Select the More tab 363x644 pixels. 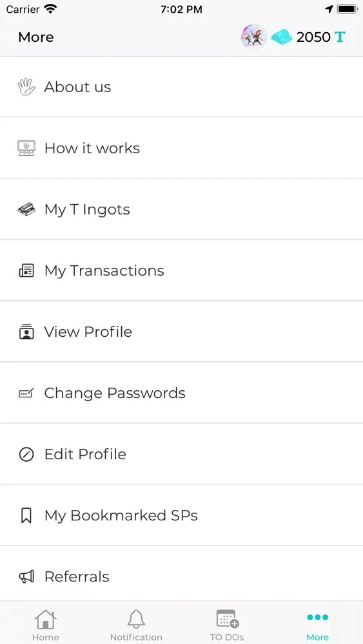[x=317, y=624]
